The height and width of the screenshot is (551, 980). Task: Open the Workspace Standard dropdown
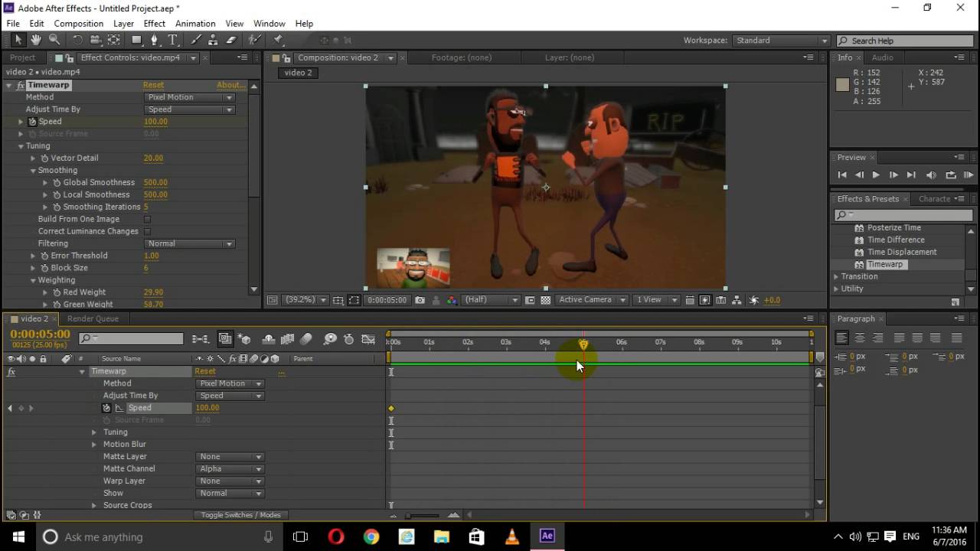pos(781,41)
